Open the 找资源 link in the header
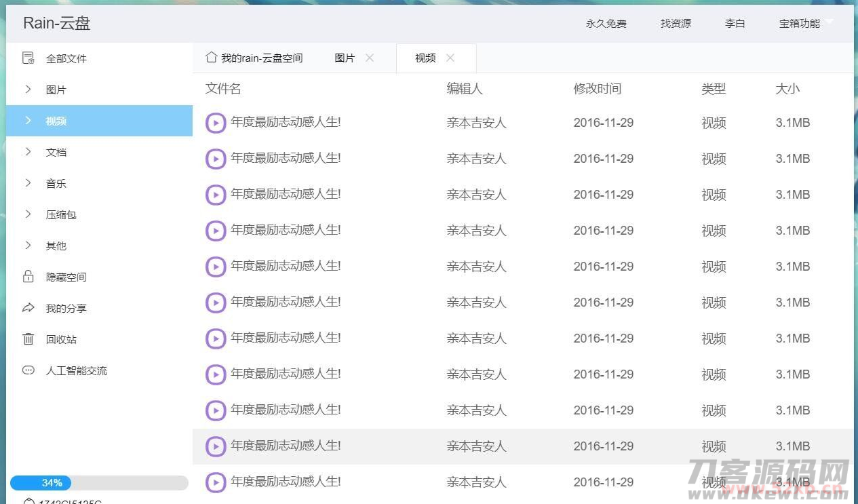This screenshot has height=504, width=858. pos(676,24)
